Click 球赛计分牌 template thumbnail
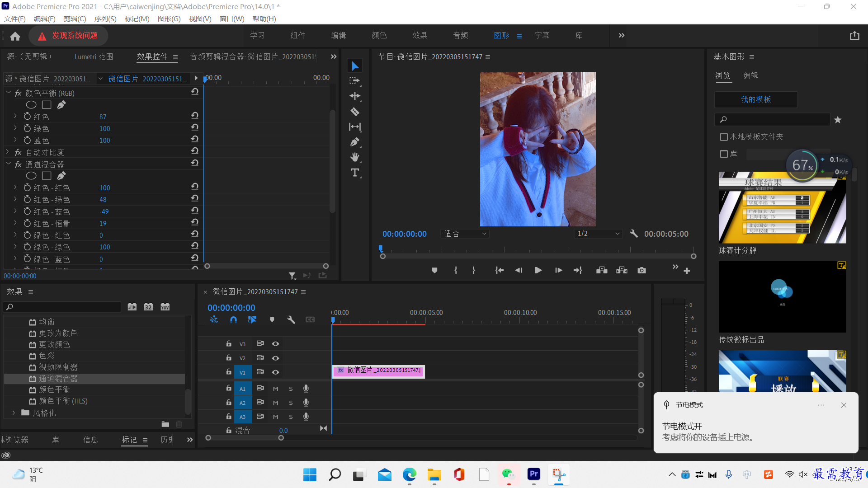 782,207
